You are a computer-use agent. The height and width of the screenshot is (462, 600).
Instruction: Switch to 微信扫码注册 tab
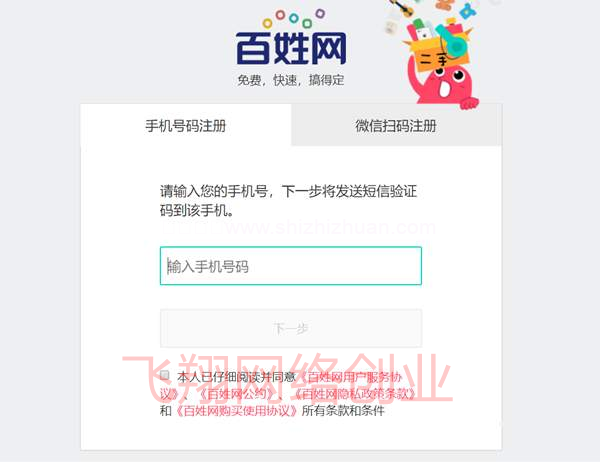(396, 125)
